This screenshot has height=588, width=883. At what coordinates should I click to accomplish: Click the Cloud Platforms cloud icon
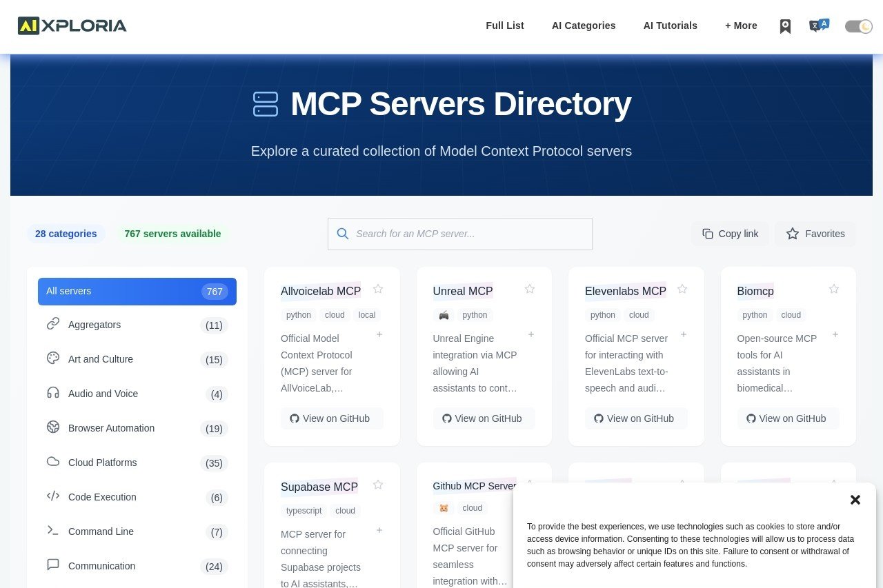[x=53, y=461]
